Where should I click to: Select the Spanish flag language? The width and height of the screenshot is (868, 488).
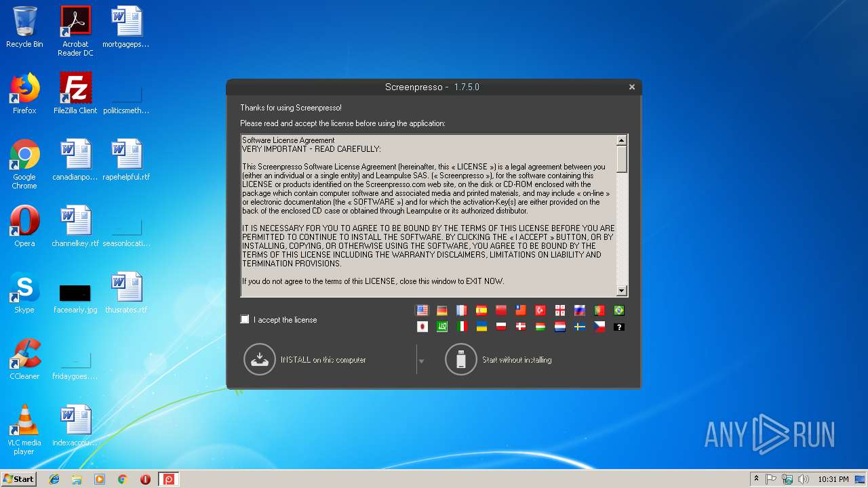tap(481, 310)
